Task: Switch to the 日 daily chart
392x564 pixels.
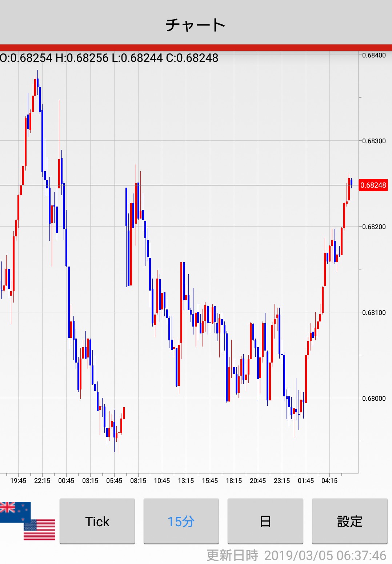Action: coord(265,521)
